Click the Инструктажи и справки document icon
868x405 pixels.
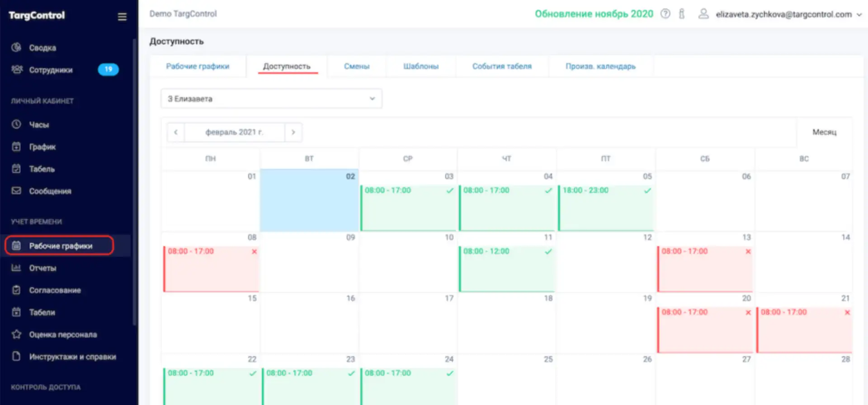pyautogui.click(x=16, y=356)
